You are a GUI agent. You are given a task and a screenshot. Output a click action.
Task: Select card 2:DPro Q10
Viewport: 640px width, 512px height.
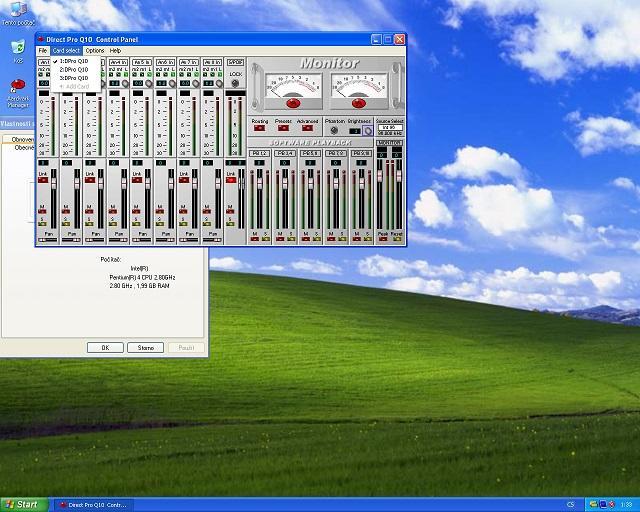click(x=74, y=69)
